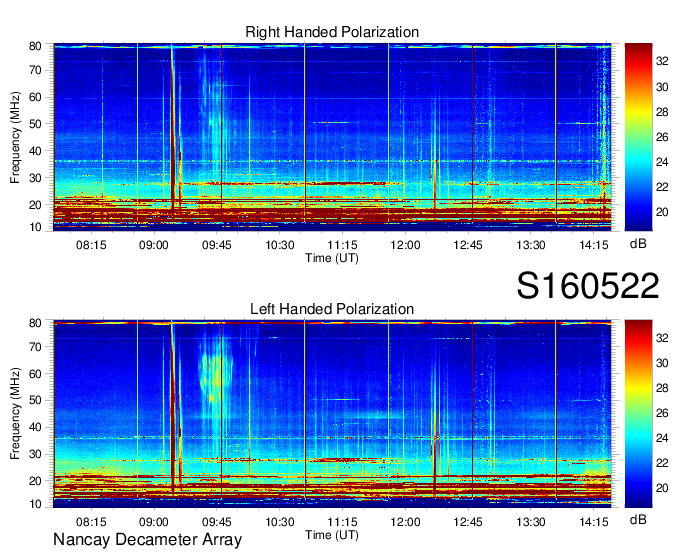Click the 10:30 tick on the upper plot

pos(280,245)
